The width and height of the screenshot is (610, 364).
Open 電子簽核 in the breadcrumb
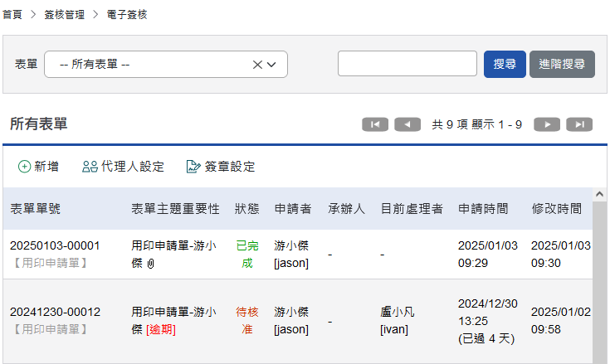coord(127,15)
